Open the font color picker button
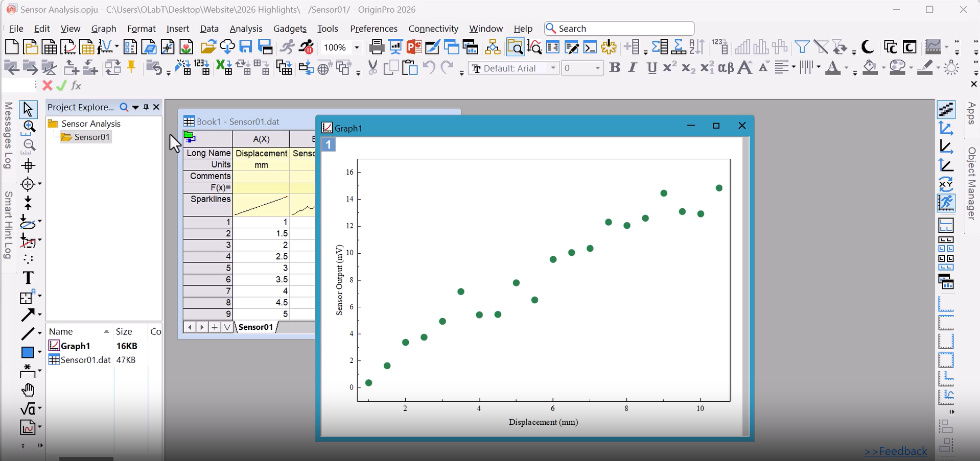The image size is (980, 461). [833, 68]
